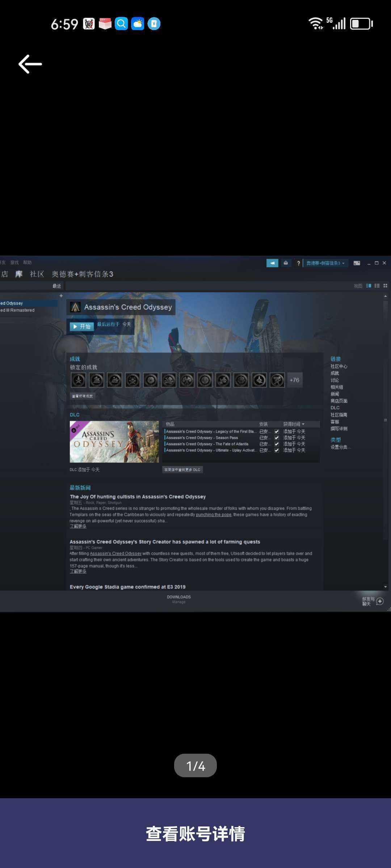Click the twelfth locked achievement icon

(x=278, y=380)
